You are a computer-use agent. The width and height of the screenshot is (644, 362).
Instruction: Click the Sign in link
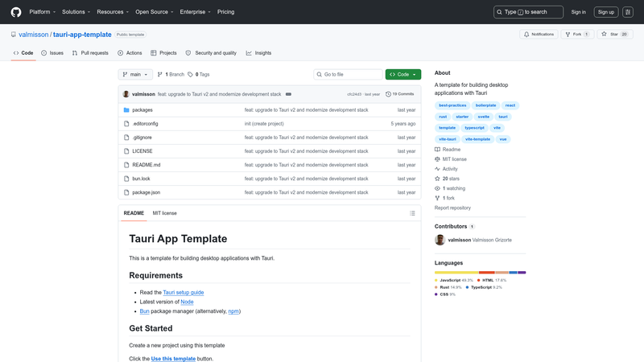578,12
